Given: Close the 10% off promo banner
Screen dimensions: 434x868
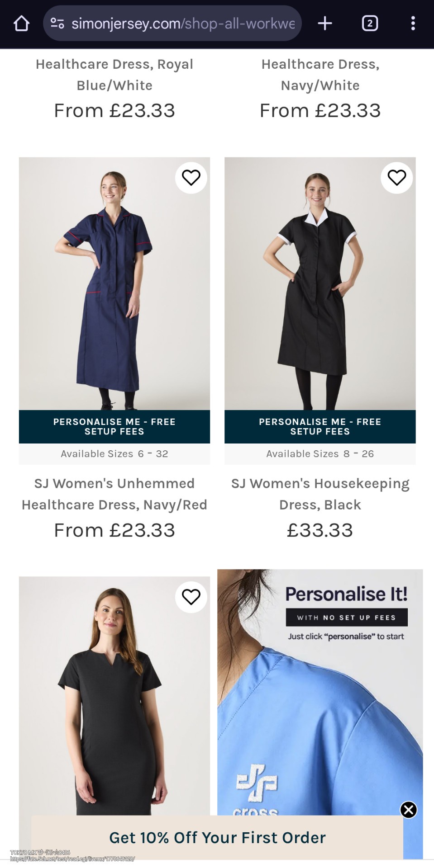Looking at the screenshot, I should pos(408,810).
